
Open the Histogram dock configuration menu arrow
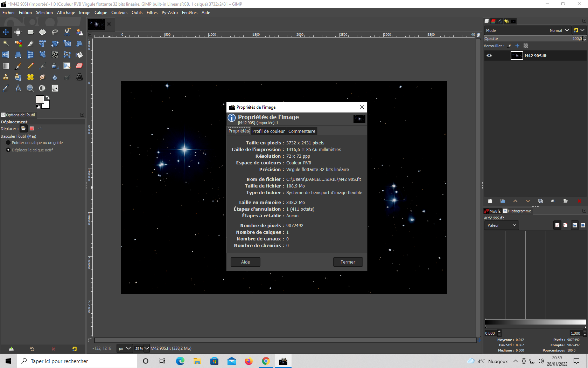(x=584, y=211)
